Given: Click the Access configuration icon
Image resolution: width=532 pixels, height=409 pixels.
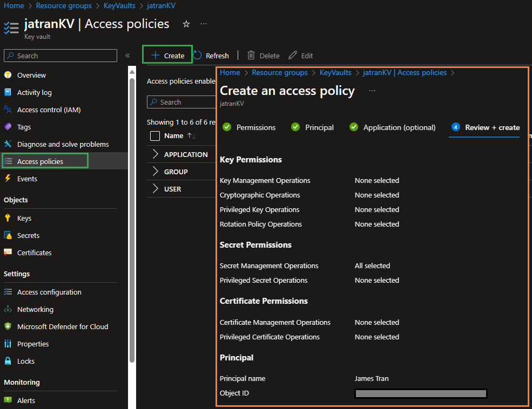Looking at the screenshot, I should click(x=8, y=292).
